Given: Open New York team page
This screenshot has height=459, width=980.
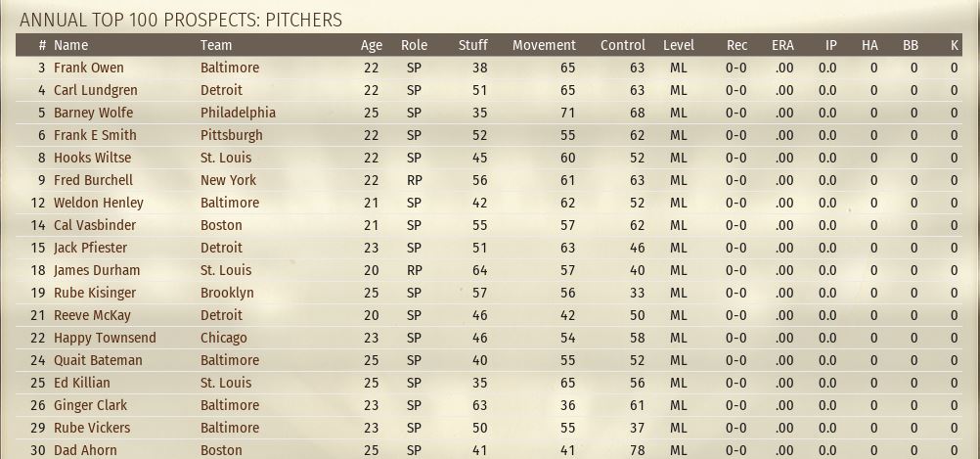Looking at the screenshot, I should [228, 180].
